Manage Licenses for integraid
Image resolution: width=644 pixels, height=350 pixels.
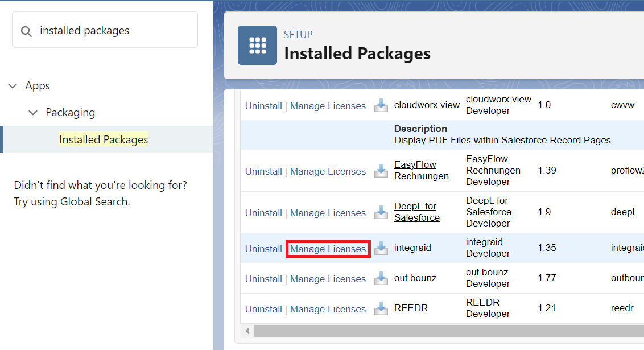point(328,249)
